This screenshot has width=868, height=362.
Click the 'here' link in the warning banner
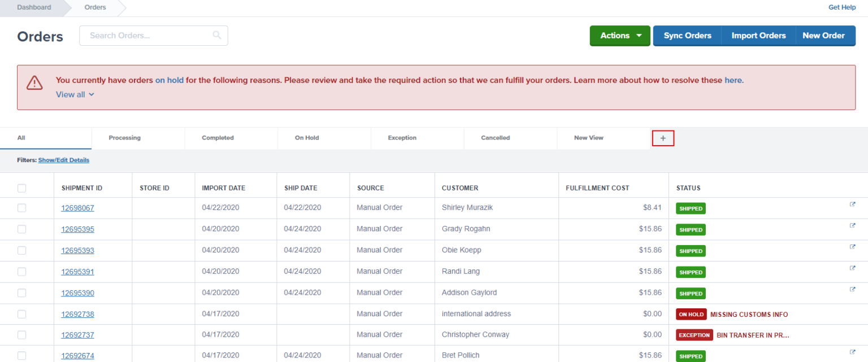(x=733, y=80)
